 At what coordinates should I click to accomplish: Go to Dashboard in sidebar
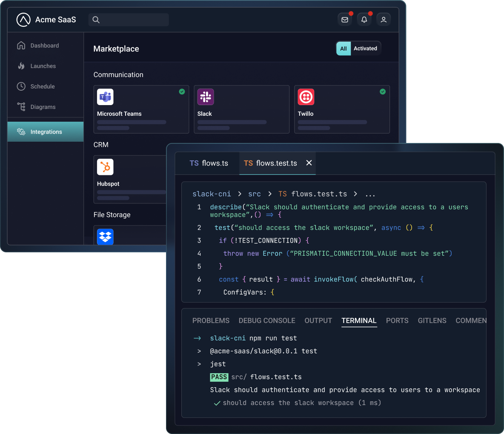click(x=45, y=45)
